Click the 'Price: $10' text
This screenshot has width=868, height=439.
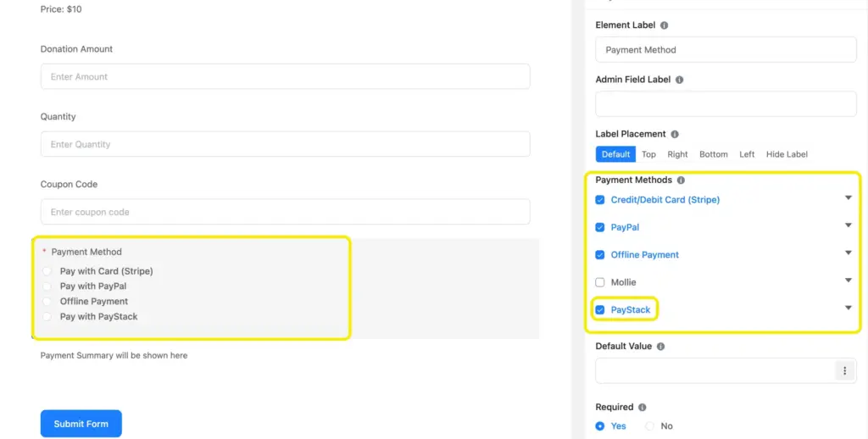point(61,9)
